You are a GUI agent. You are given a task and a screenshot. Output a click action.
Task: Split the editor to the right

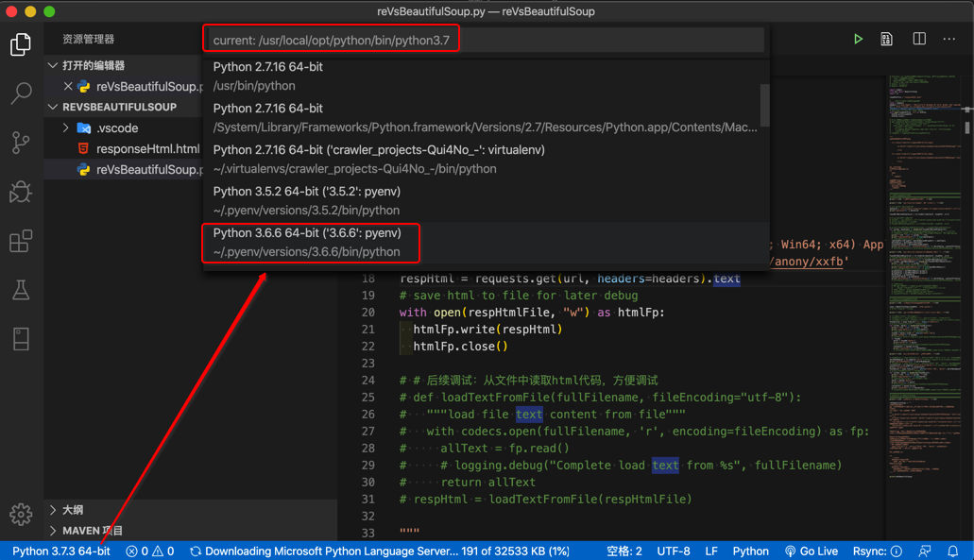pos(919,39)
